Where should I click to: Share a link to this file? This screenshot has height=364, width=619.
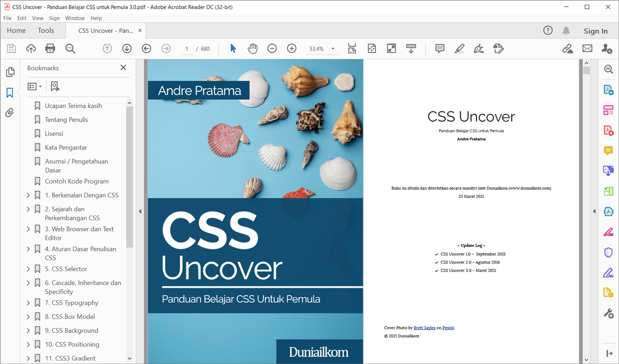567,48
